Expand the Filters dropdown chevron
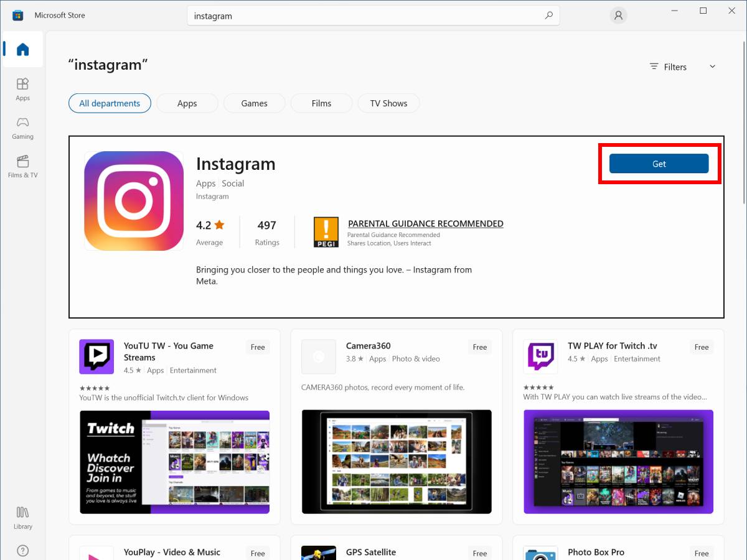 (x=713, y=67)
